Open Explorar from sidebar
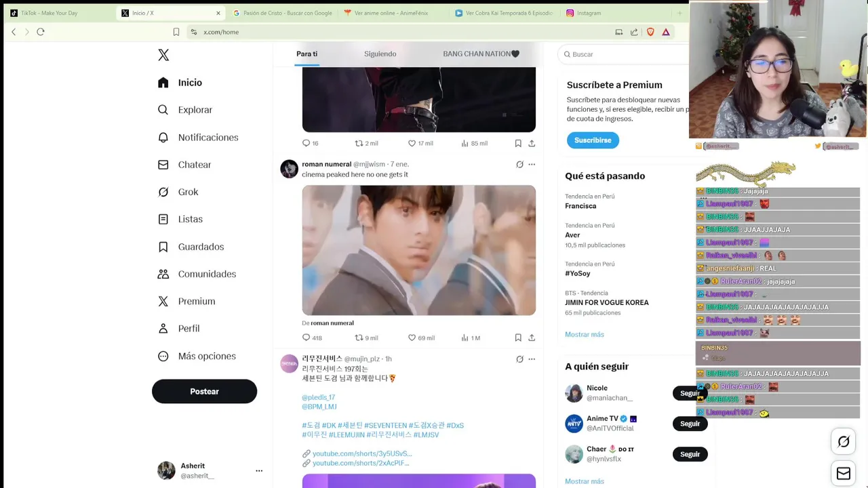 click(185, 110)
